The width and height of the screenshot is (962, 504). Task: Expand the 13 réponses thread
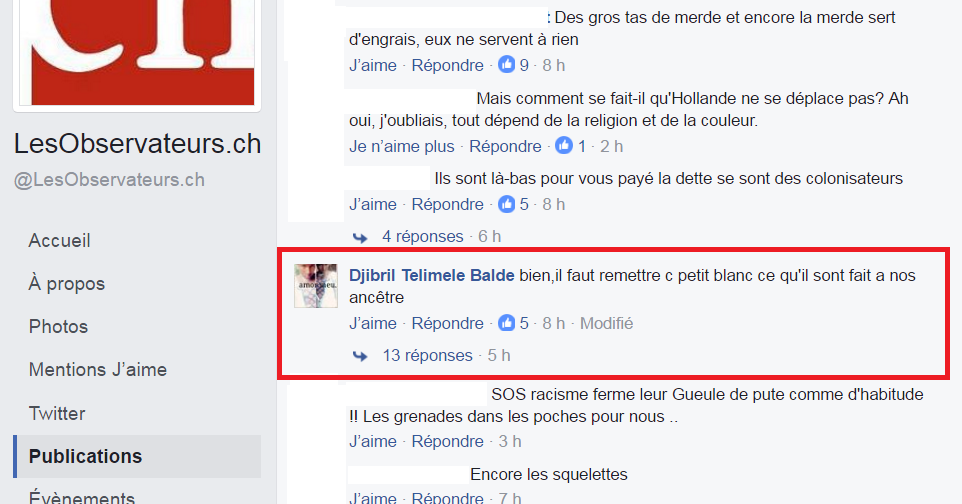(428, 355)
